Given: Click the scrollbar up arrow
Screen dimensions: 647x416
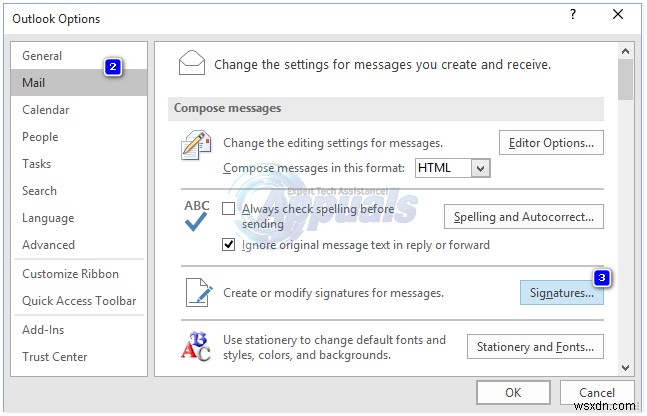Looking at the screenshot, I should (625, 51).
